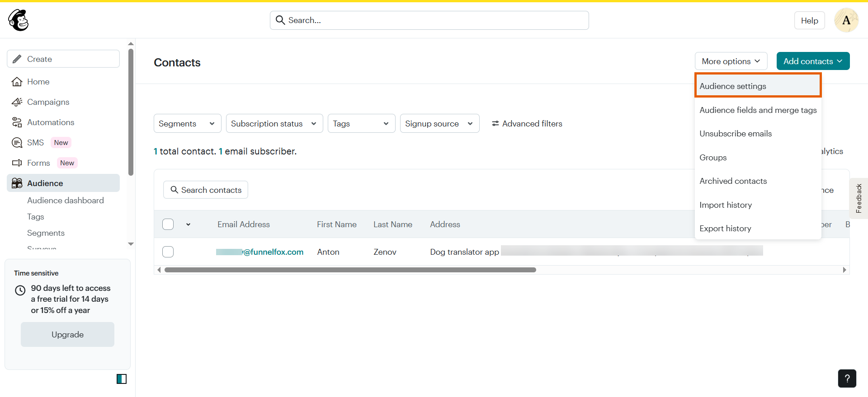Toggle the More options dropdown
Image resolution: width=868 pixels, height=397 pixels.
(731, 61)
